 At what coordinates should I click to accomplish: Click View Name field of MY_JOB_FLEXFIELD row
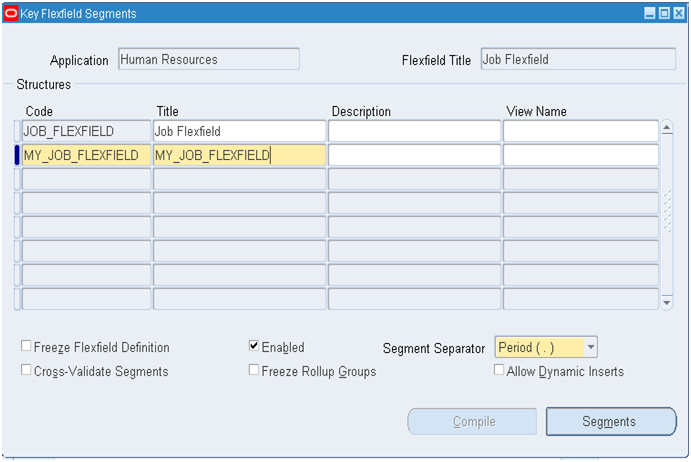click(x=580, y=155)
